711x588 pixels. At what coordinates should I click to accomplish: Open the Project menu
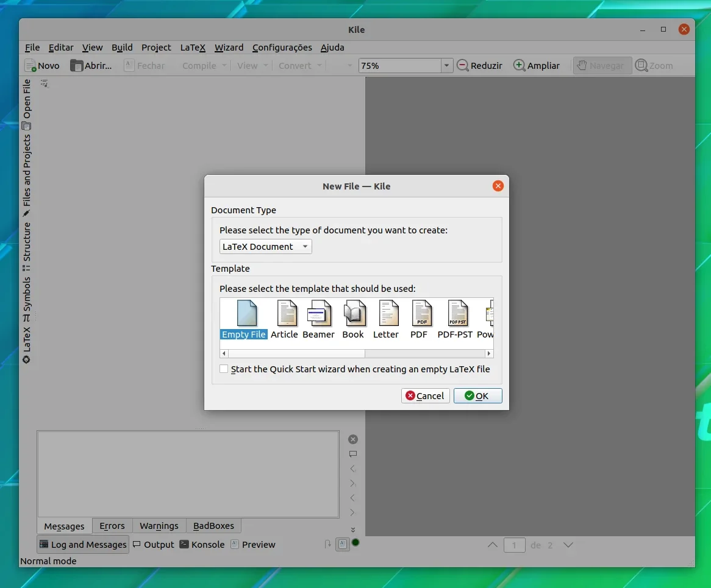[156, 48]
